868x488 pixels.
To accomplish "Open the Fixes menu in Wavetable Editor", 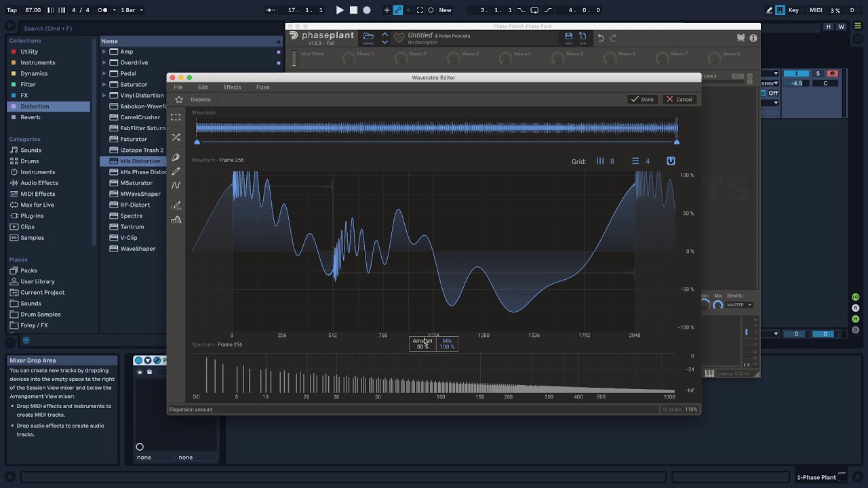I will [x=263, y=87].
